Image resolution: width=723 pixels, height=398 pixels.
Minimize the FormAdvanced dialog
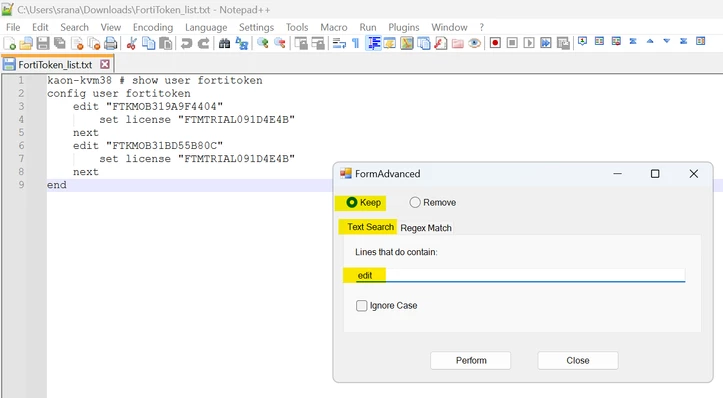pos(617,174)
